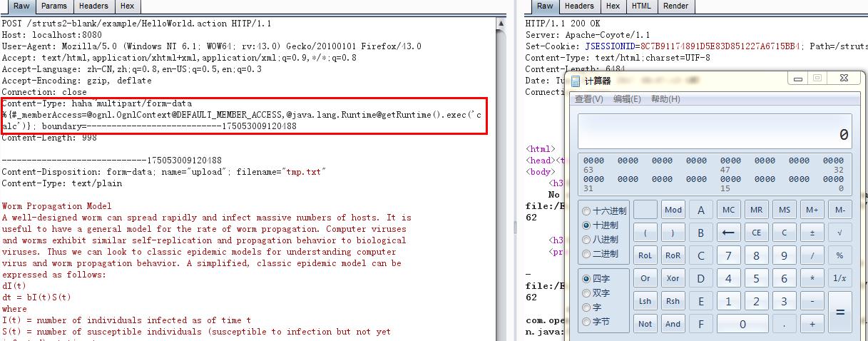This screenshot has height=341, width=868.
Task: Click the calculator result display showing 0
Action: (x=715, y=132)
